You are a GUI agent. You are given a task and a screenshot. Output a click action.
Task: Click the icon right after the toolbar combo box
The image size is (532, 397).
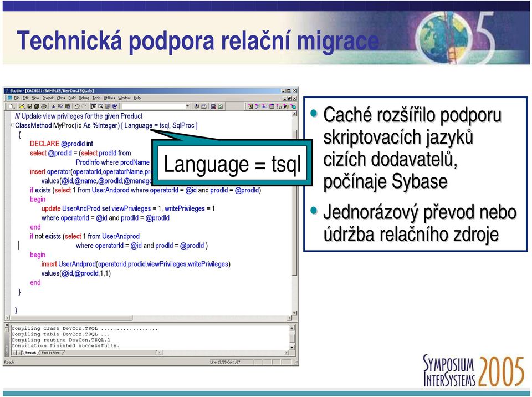(x=196, y=106)
